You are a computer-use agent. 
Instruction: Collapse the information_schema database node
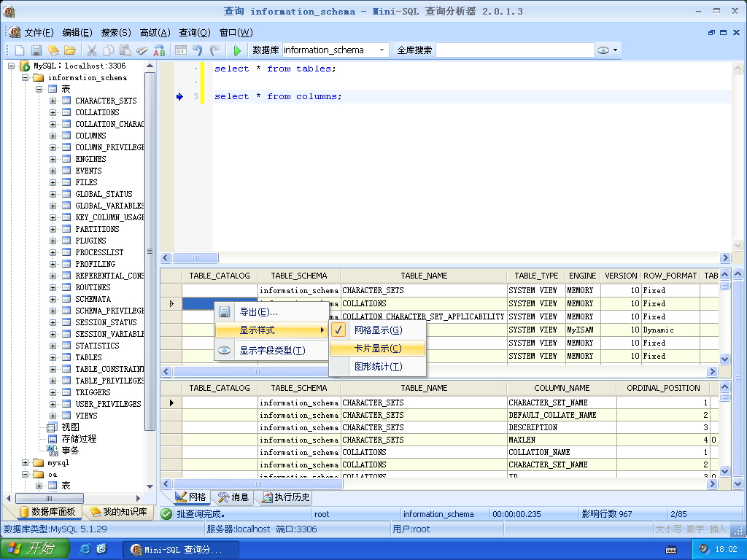point(26,77)
